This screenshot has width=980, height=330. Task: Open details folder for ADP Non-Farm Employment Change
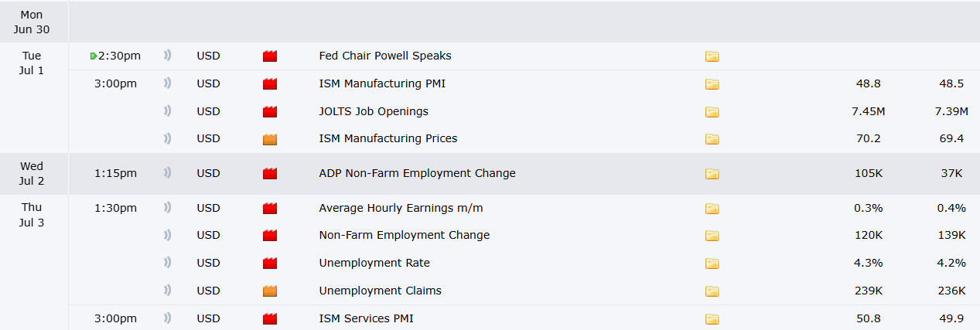click(712, 174)
